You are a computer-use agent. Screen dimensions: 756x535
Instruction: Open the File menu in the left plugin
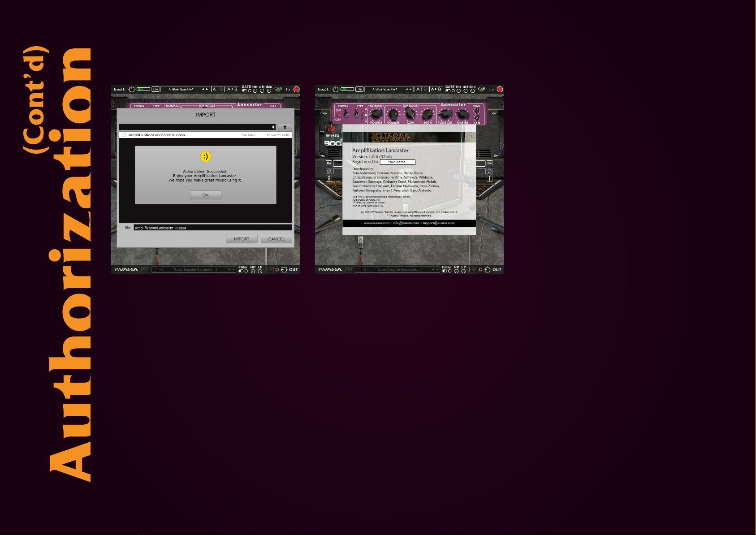pos(156,89)
